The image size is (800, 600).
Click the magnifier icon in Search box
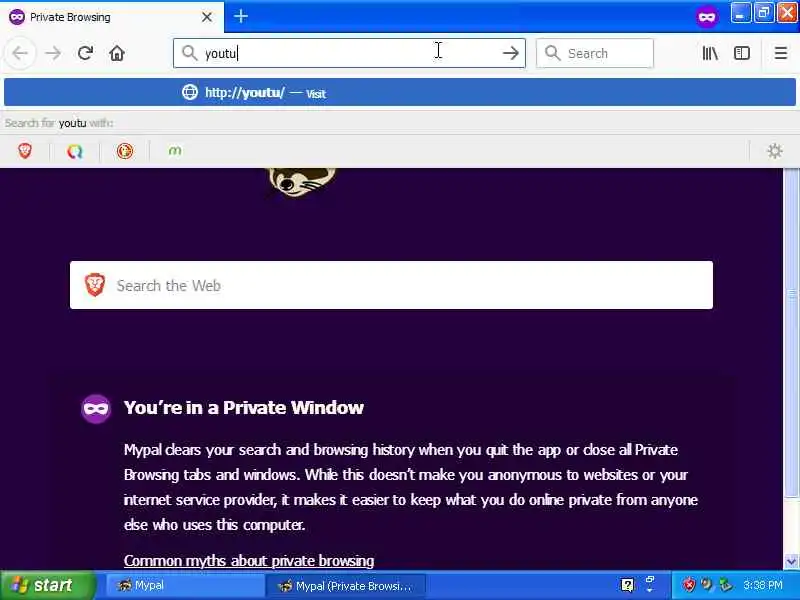(x=552, y=53)
